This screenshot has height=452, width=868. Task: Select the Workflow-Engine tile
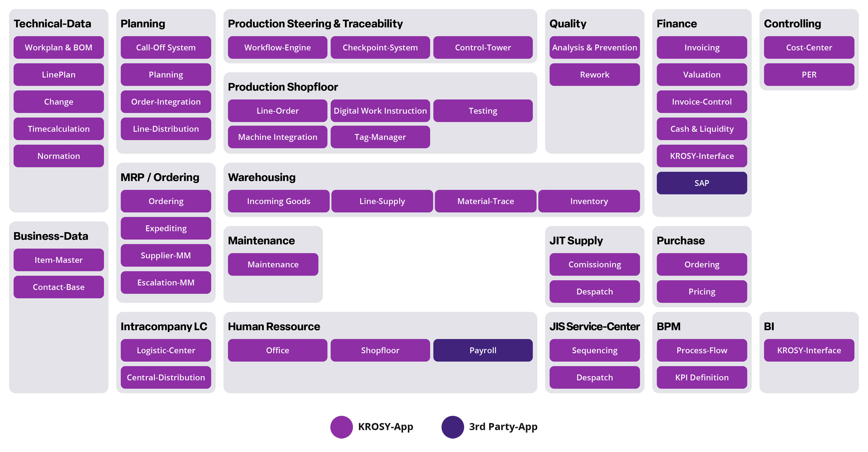pyautogui.click(x=277, y=47)
